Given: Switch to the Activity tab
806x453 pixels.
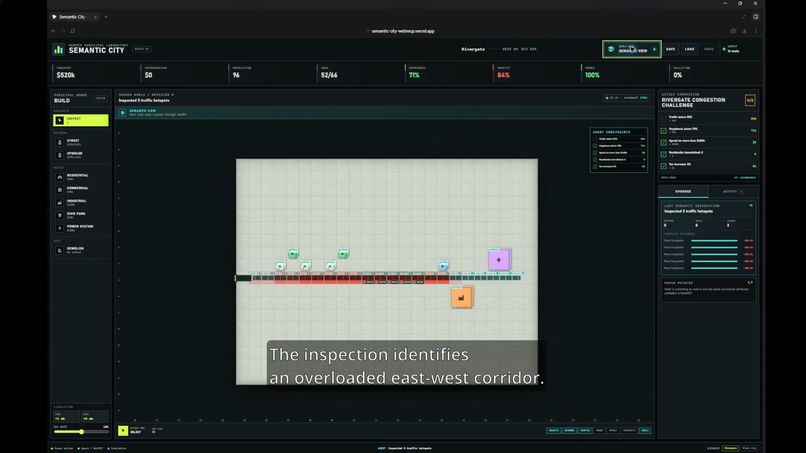Looking at the screenshot, I should [x=732, y=191].
